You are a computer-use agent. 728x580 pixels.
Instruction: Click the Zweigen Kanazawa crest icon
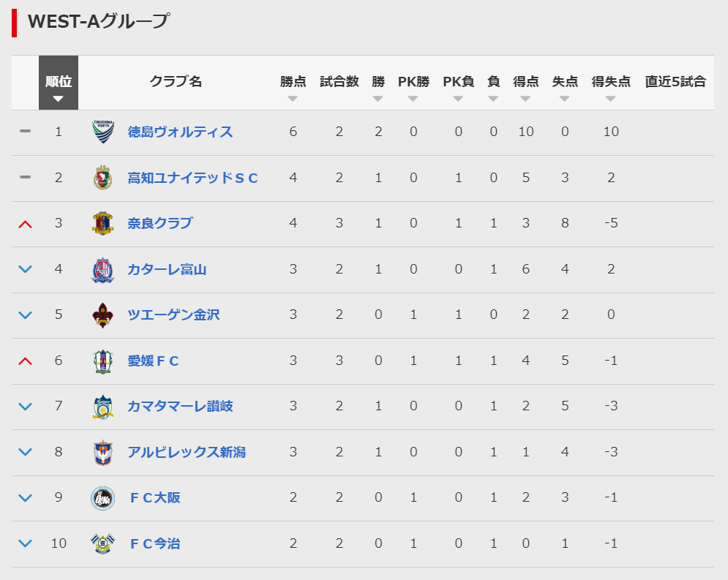pos(103,315)
